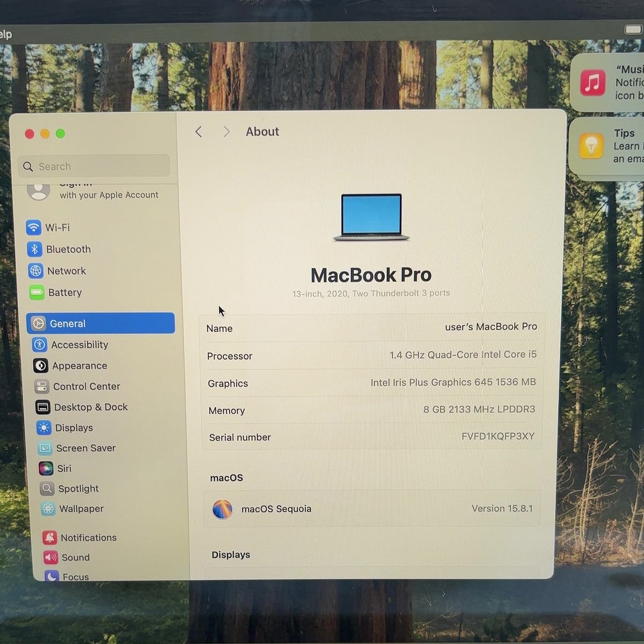The image size is (644, 644).
Task: Open Siri settings
Action: 55,469
